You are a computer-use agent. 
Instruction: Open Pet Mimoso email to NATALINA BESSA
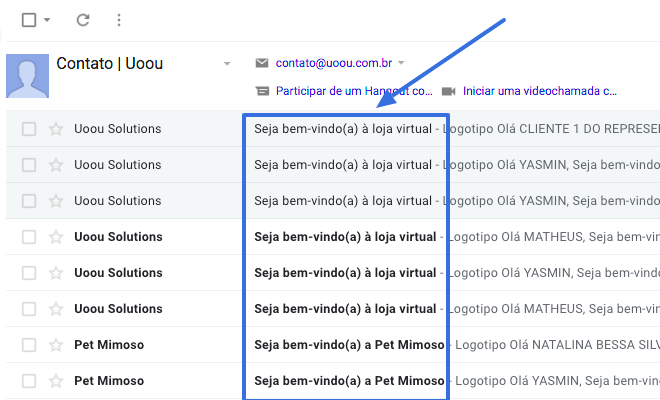tap(333, 345)
